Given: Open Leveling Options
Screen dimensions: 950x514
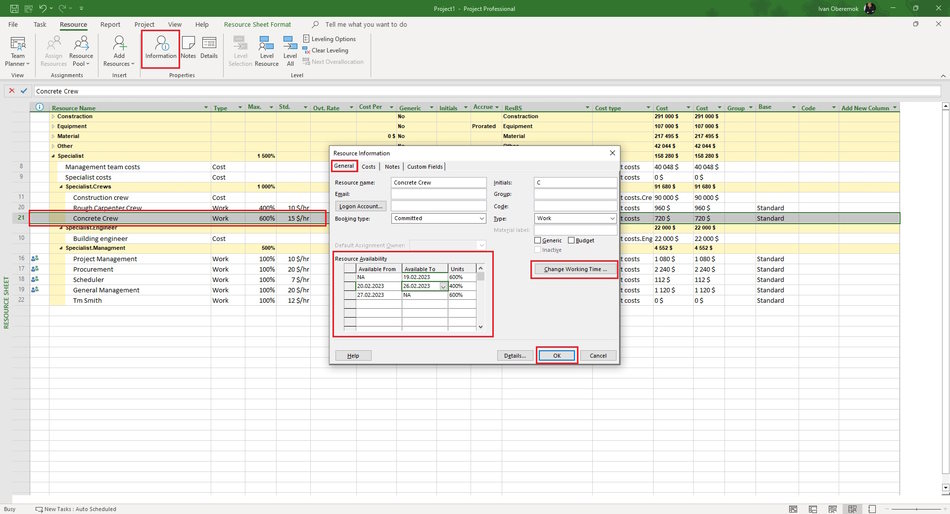Looking at the screenshot, I should click(329, 39).
